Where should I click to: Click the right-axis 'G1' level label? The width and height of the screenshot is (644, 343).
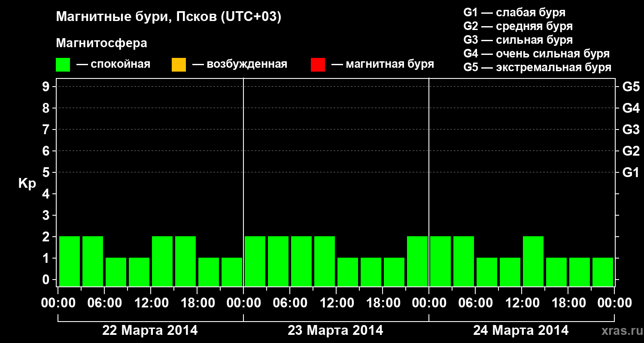(631, 172)
